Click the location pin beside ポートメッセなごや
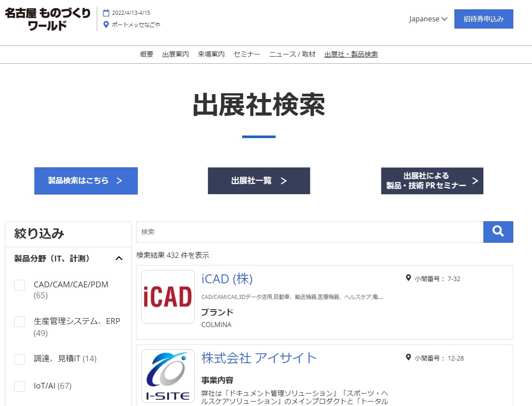Screen dimensions: 532x406 pos(106,25)
